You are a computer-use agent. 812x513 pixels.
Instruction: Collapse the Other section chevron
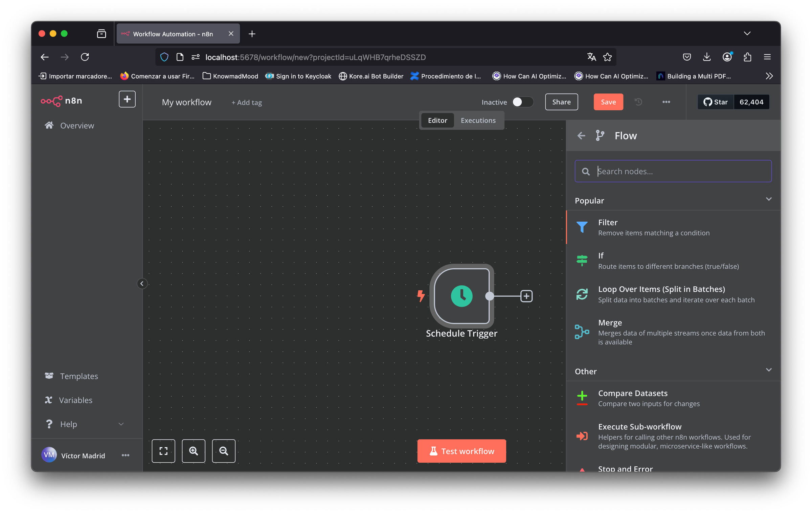769,370
